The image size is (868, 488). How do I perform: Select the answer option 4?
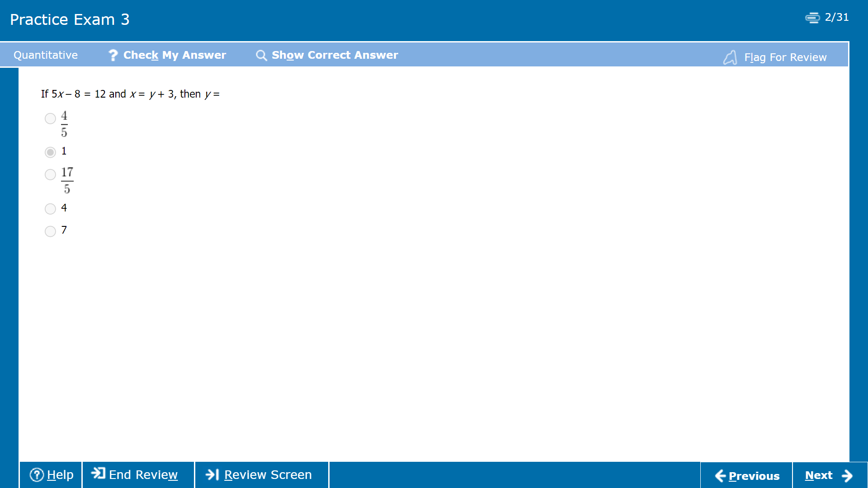[x=50, y=209]
